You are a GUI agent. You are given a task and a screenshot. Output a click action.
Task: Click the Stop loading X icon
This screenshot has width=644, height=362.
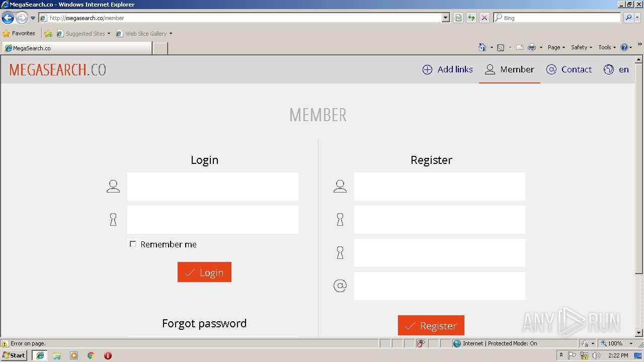485,18
